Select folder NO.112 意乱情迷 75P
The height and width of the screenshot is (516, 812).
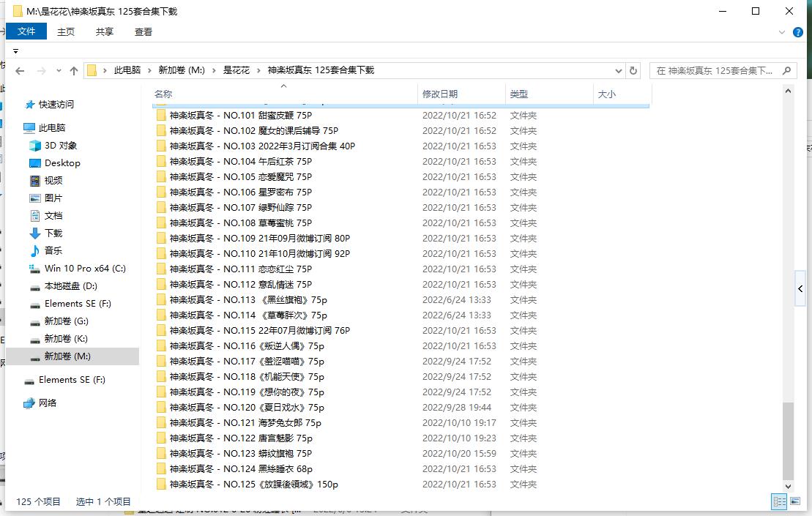click(x=241, y=285)
